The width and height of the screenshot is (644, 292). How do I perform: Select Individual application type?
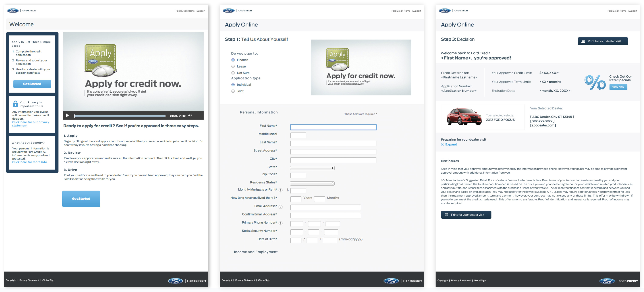tap(233, 85)
